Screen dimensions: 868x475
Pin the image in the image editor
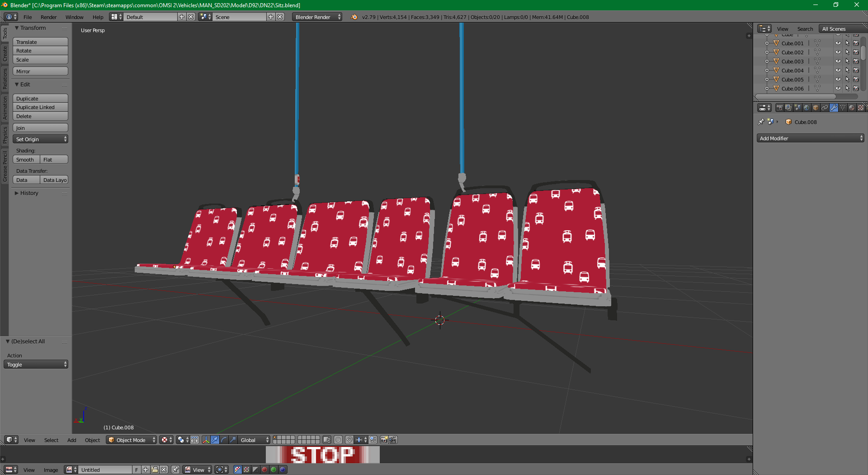(x=175, y=470)
